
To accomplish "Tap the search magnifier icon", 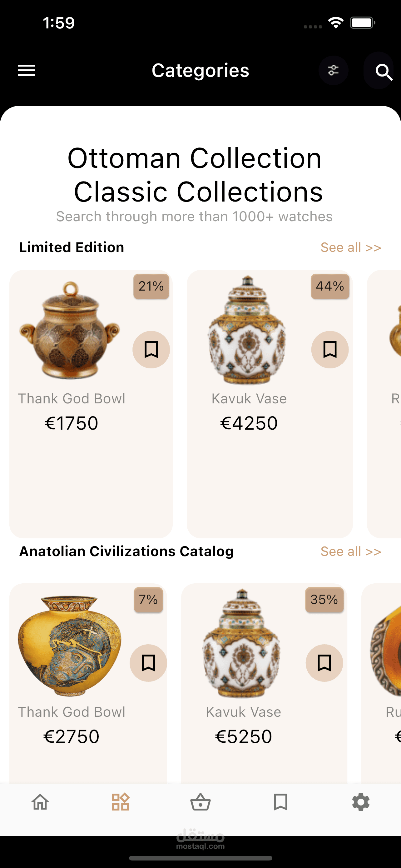I will click(x=383, y=72).
